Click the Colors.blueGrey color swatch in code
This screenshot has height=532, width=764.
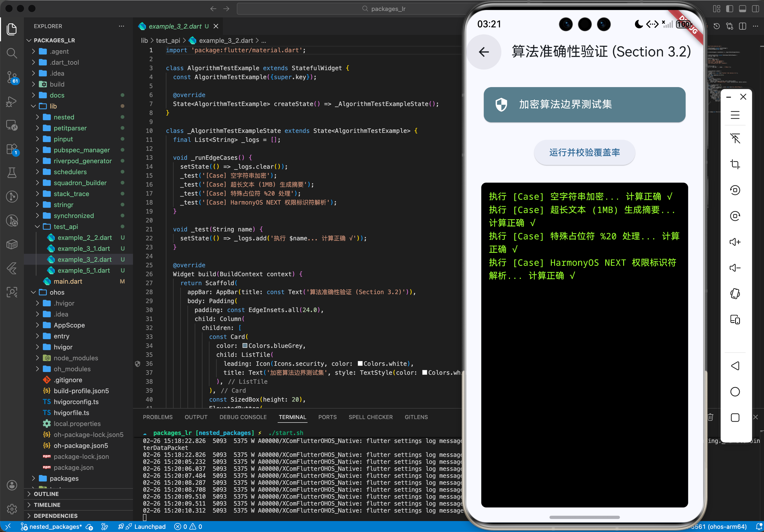245,346
